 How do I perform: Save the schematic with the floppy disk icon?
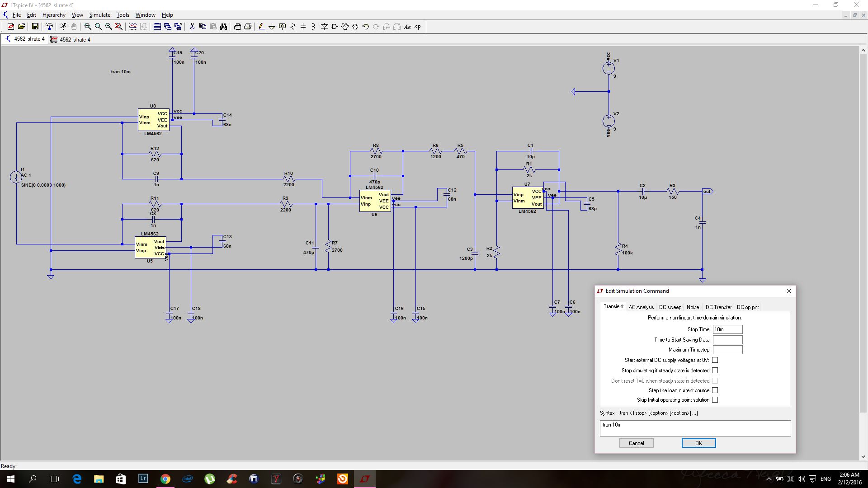click(35, 27)
